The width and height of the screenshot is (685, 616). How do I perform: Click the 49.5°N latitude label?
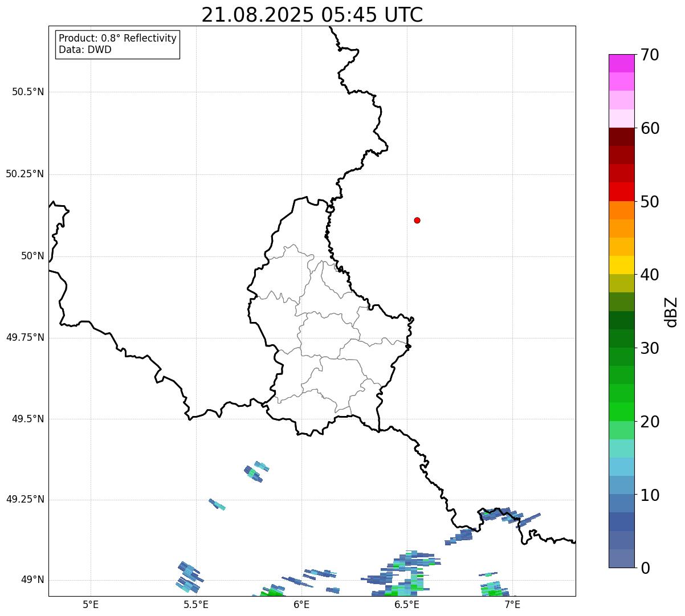coord(28,419)
